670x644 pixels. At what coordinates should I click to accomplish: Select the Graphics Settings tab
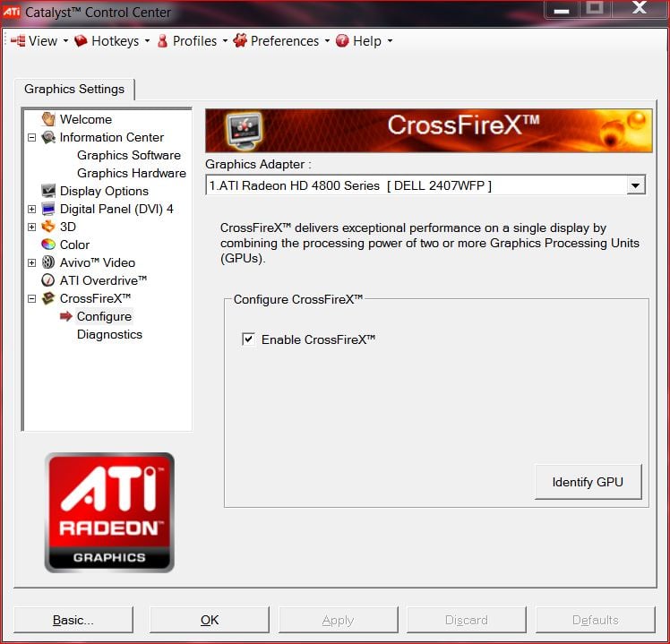tap(74, 89)
